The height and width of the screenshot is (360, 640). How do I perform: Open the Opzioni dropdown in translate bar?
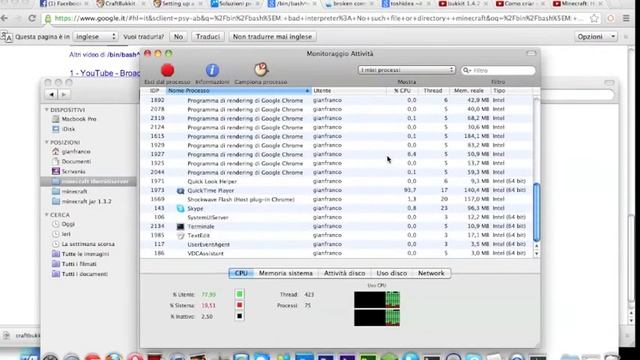pos(596,37)
